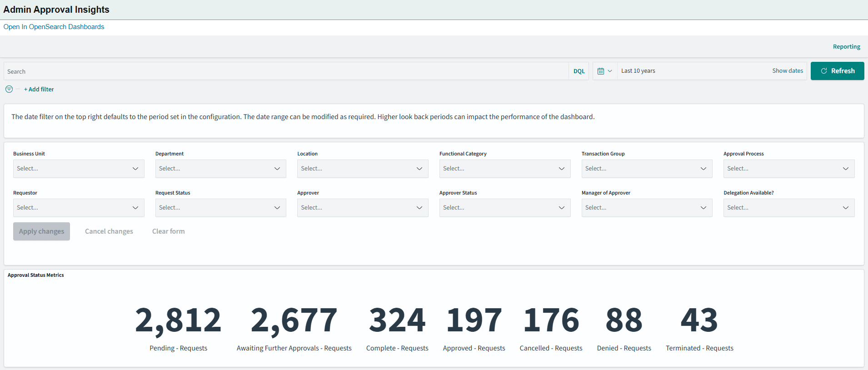Expand the Delegation Available? dropdown
The image size is (868, 370).
coord(789,208)
